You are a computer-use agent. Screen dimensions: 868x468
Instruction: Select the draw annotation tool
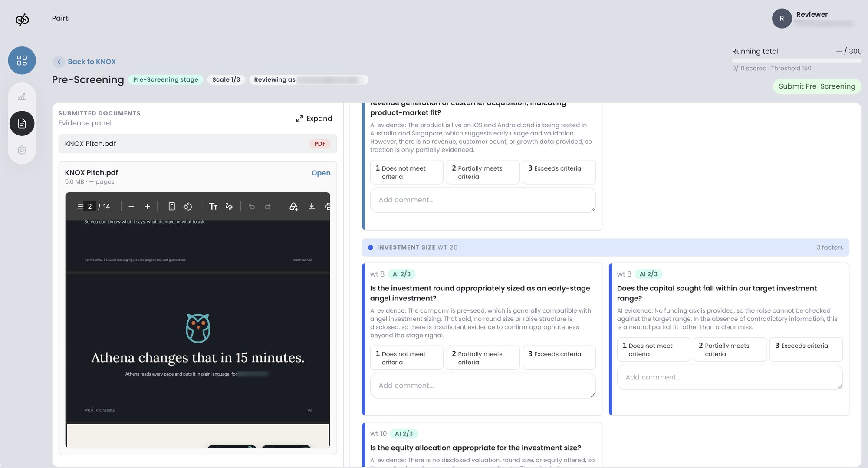229,207
